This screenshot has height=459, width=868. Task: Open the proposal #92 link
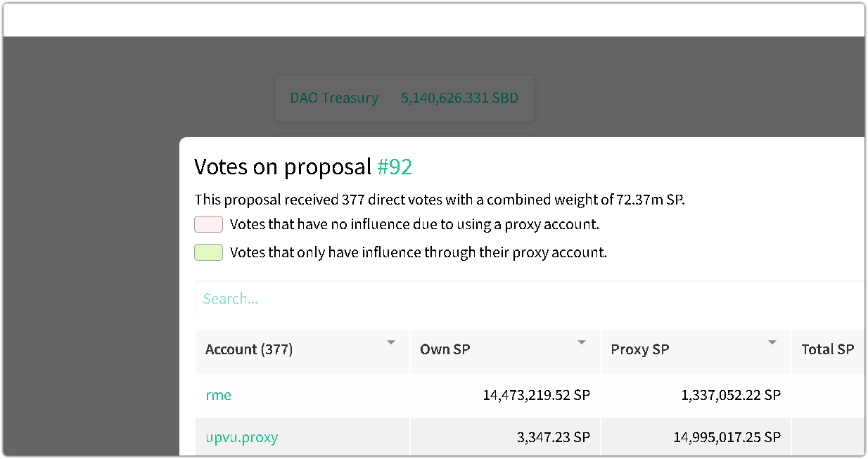[x=394, y=167]
